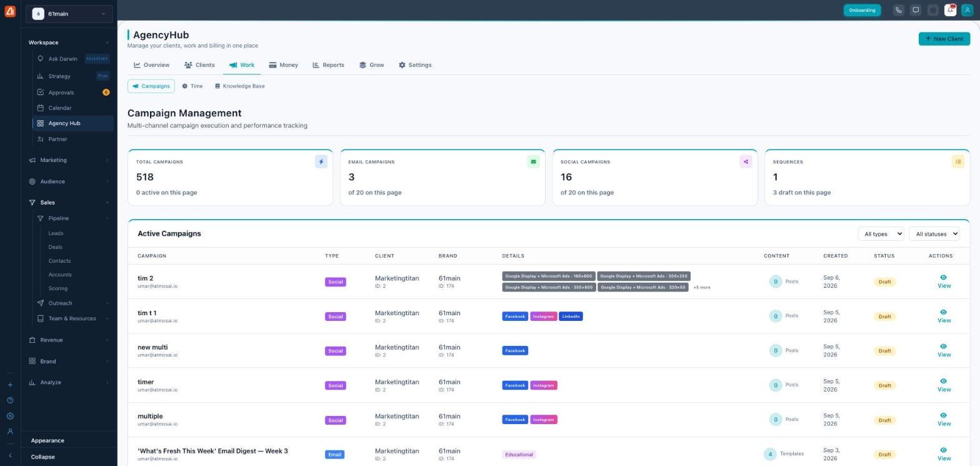
Task: Open the help question mark icon in rail
Action: [10, 400]
